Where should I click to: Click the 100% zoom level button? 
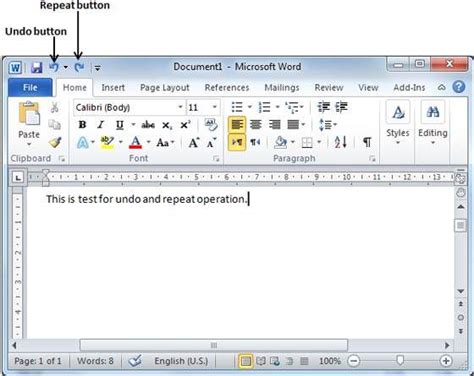click(330, 361)
